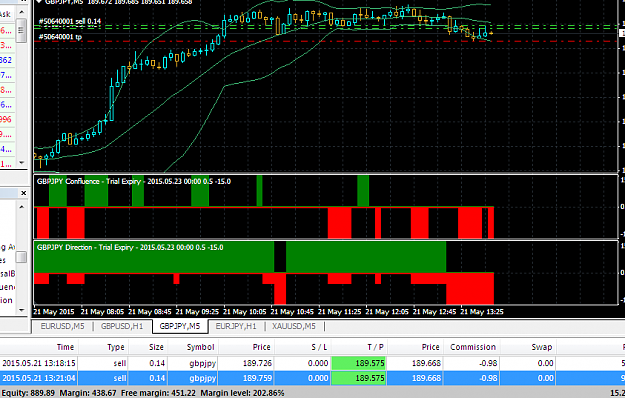Switch to the EURUSD,M5 chart tab
Image resolution: width=625 pixels, height=398 pixels.
pos(62,326)
